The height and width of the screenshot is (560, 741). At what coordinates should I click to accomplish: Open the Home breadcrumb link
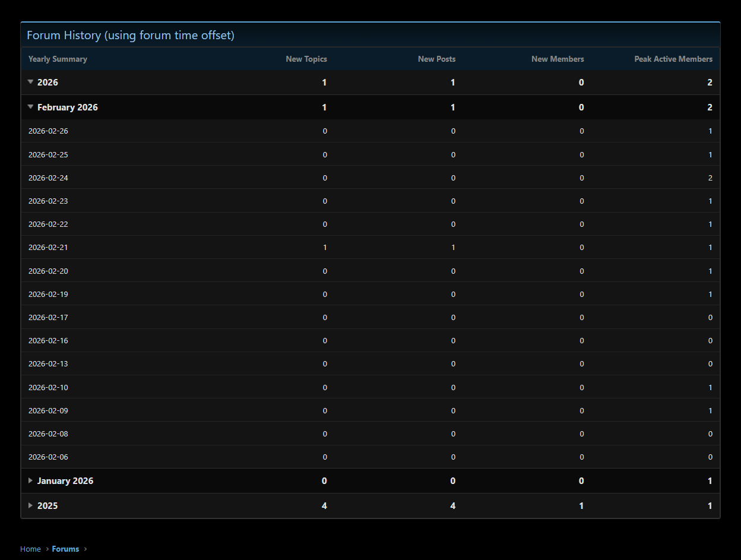(30, 549)
